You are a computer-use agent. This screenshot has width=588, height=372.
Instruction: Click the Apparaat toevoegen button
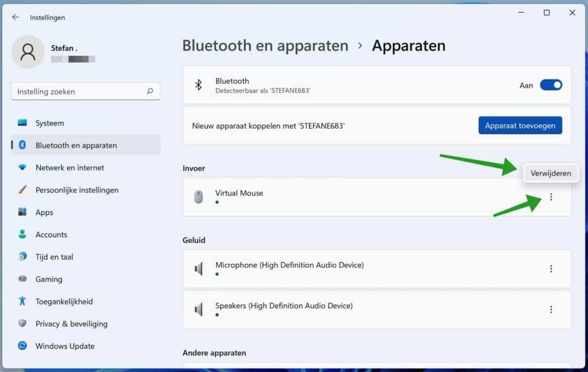(x=520, y=125)
